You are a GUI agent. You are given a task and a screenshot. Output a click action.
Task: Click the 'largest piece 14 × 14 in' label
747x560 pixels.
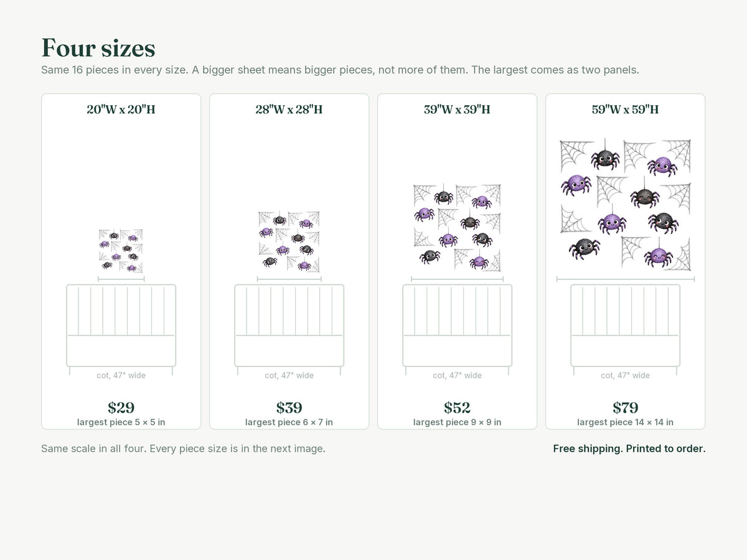tap(625, 422)
